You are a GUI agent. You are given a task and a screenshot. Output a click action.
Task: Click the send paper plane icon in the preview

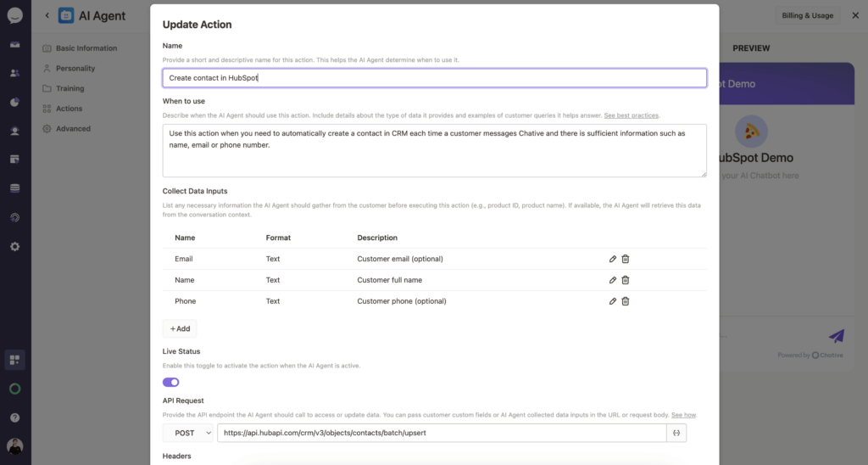click(837, 335)
